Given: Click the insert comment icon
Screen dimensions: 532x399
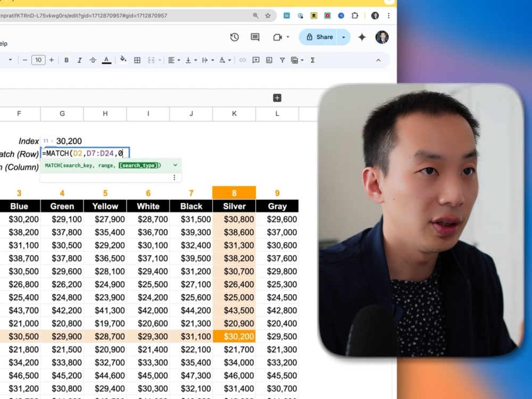Looking at the screenshot, I should (x=256, y=60).
